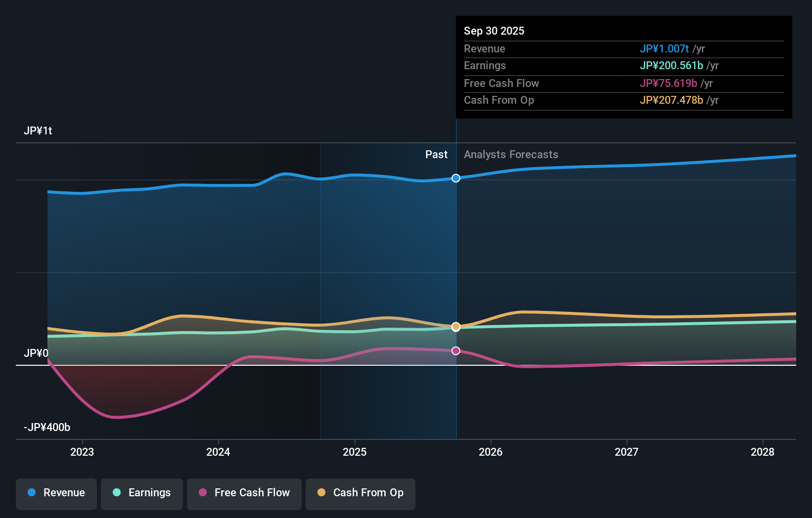Toggle the Revenue legend button
Image resolution: width=812 pixels, height=518 pixels.
(x=56, y=493)
